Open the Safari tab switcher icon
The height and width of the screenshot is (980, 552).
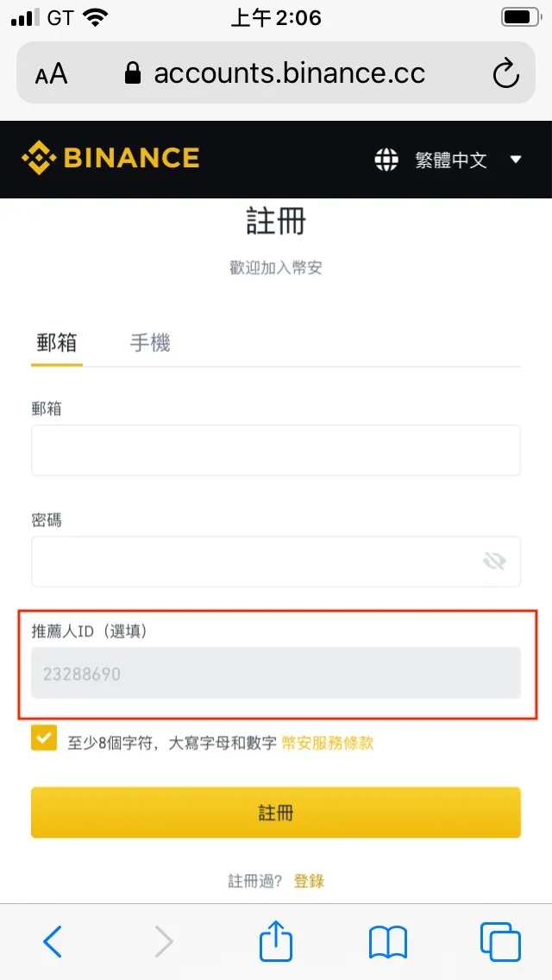[x=499, y=941]
